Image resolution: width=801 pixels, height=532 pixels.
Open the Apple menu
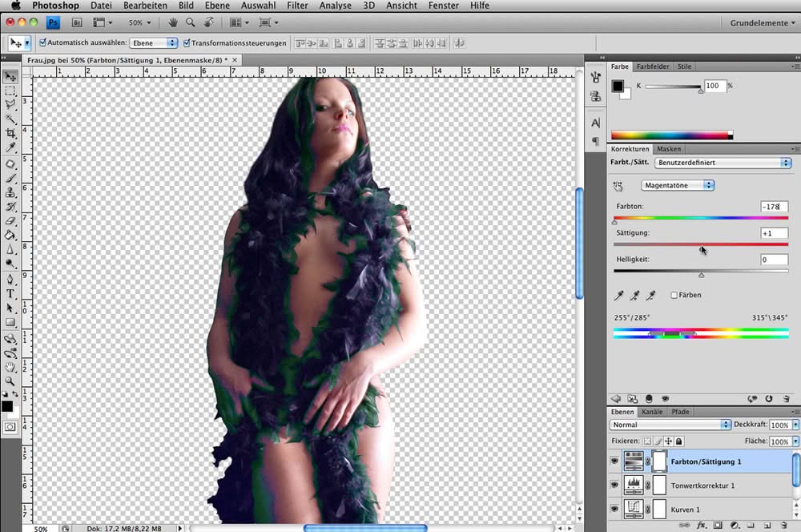point(16,6)
